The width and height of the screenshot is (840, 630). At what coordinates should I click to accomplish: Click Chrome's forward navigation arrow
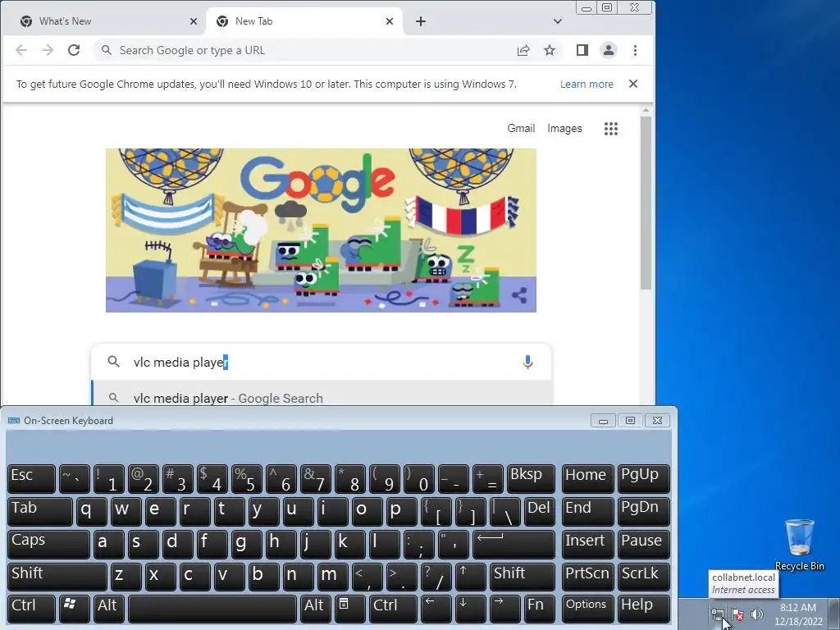(48, 50)
